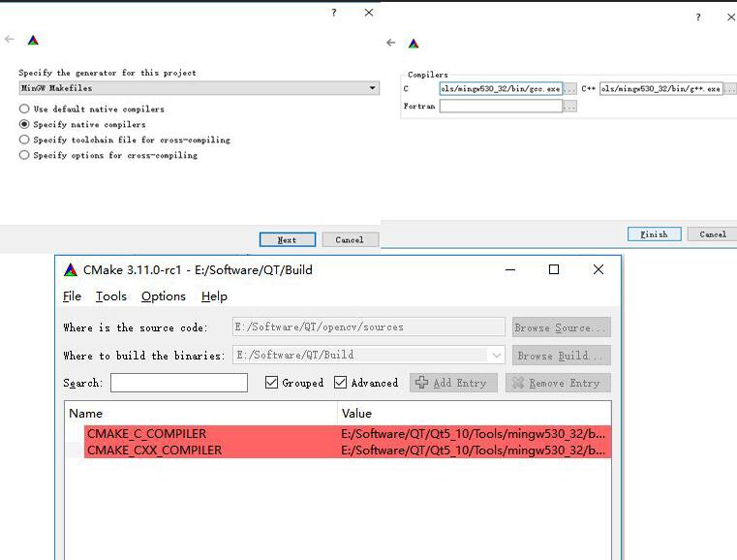This screenshot has width=737, height=560.
Task: Close the generator dialog
Action: pyautogui.click(x=369, y=13)
